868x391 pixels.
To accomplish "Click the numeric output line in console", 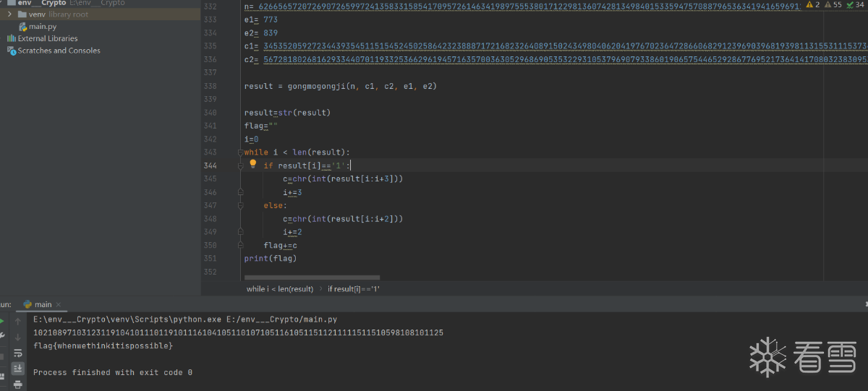I will 238,332.
